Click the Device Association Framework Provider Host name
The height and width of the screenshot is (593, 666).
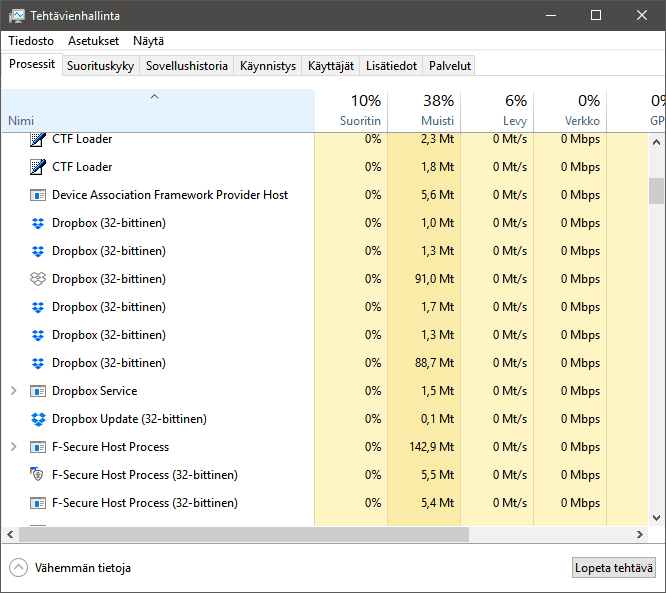pyautogui.click(x=170, y=195)
